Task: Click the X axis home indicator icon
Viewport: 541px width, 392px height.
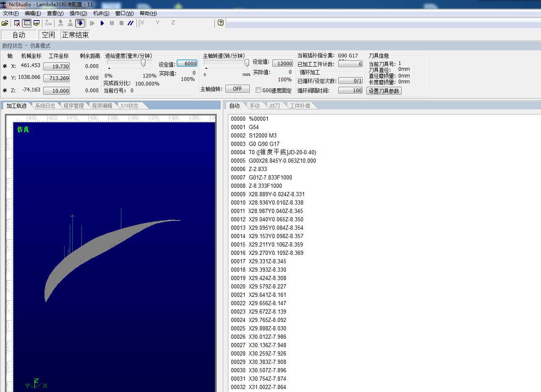Action: 5,66
